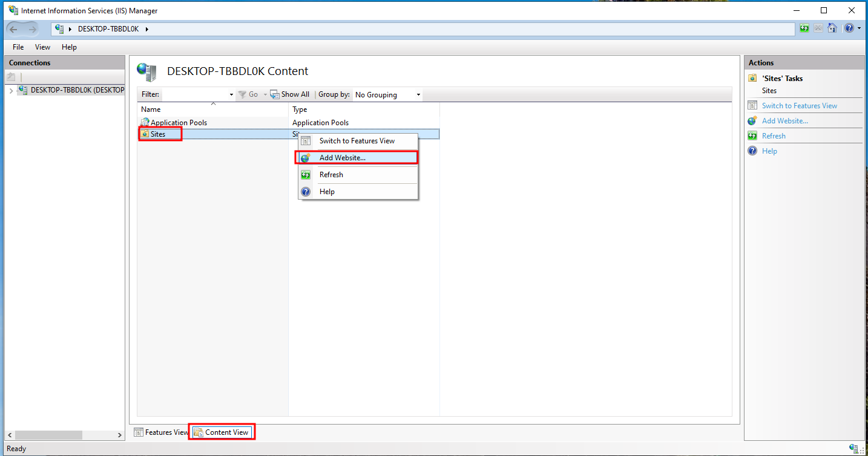
Task: Open the View menu
Action: (x=42, y=47)
